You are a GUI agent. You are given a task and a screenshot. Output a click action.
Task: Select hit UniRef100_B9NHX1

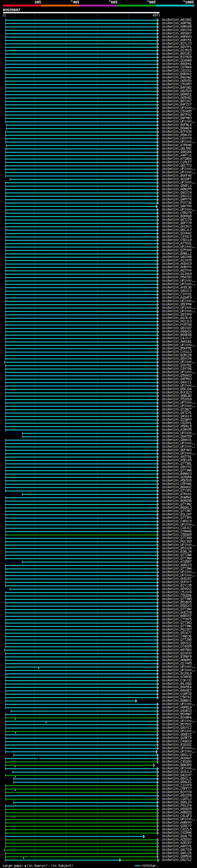(x=177, y=701)
